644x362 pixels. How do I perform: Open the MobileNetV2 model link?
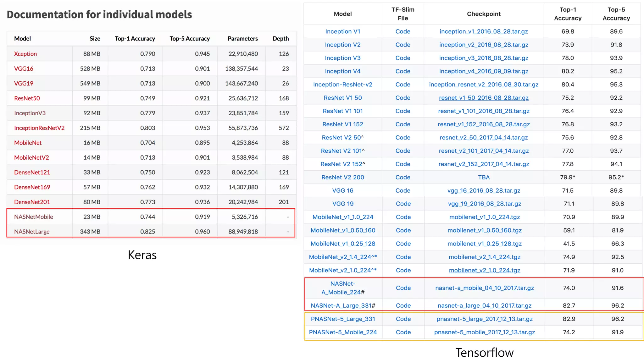31,157
